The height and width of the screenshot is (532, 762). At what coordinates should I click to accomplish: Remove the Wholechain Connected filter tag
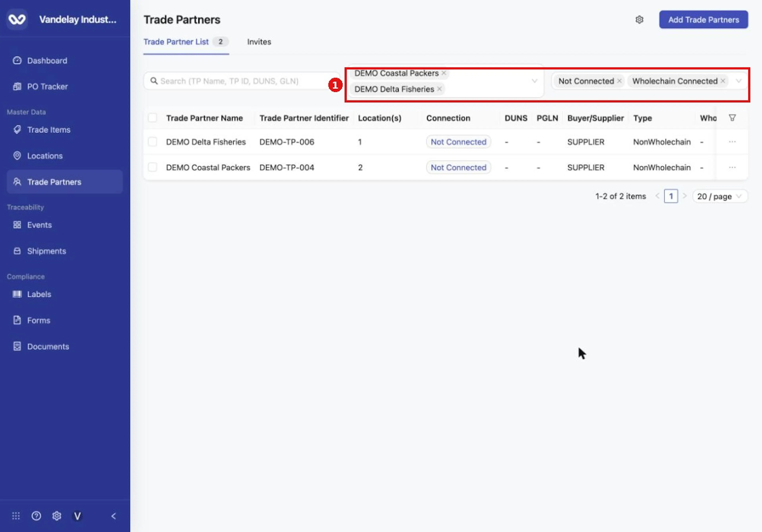click(723, 81)
